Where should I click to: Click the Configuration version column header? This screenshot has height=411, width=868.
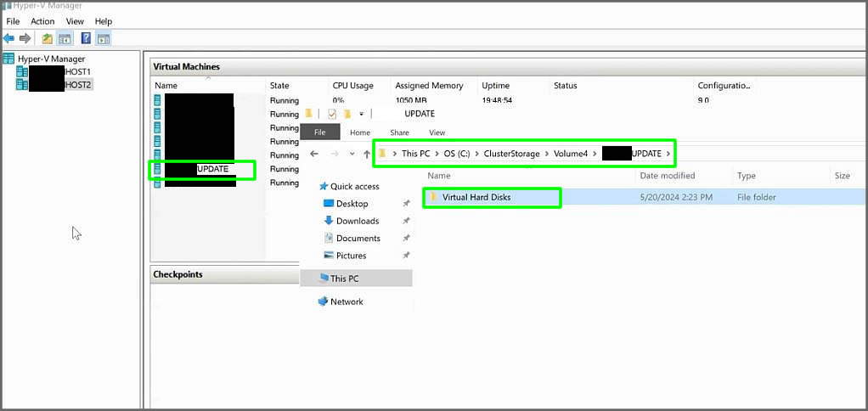point(724,86)
